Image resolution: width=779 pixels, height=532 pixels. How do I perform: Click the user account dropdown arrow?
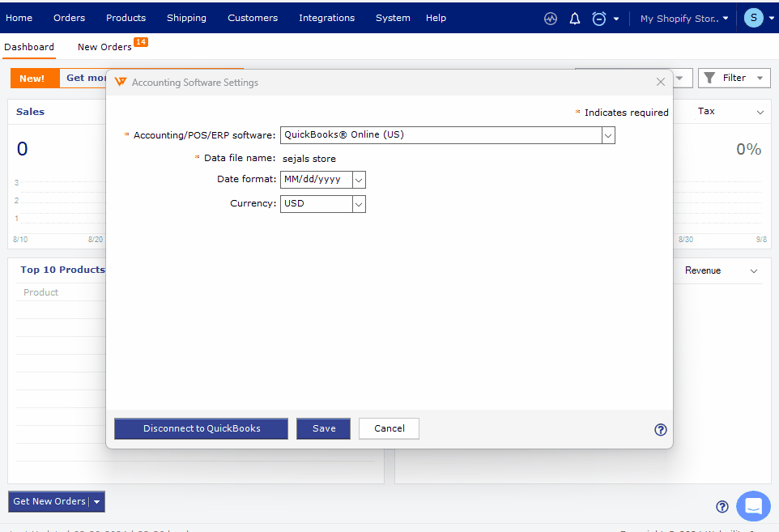[771, 19]
